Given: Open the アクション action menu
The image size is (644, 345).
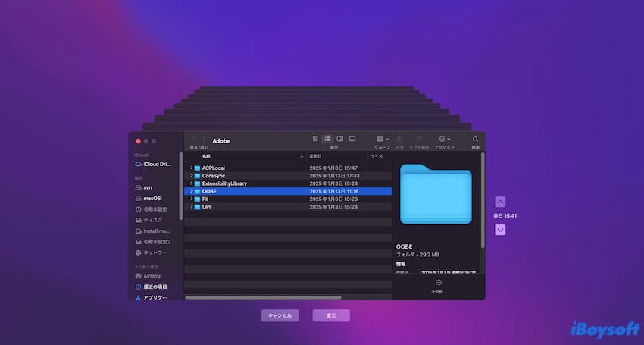Looking at the screenshot, I should [445, 139].
